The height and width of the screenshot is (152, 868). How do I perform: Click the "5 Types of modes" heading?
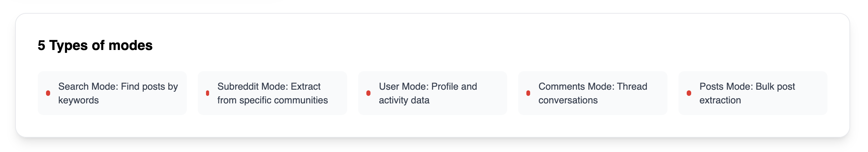[95, 46]
